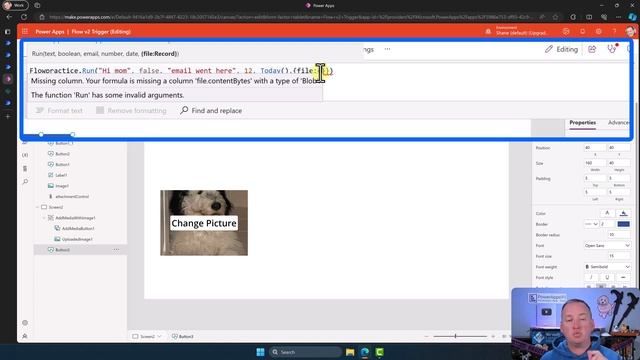Select UploadedImage1 in the tree view
The image size is (640, 360).
tap(77, 239)
